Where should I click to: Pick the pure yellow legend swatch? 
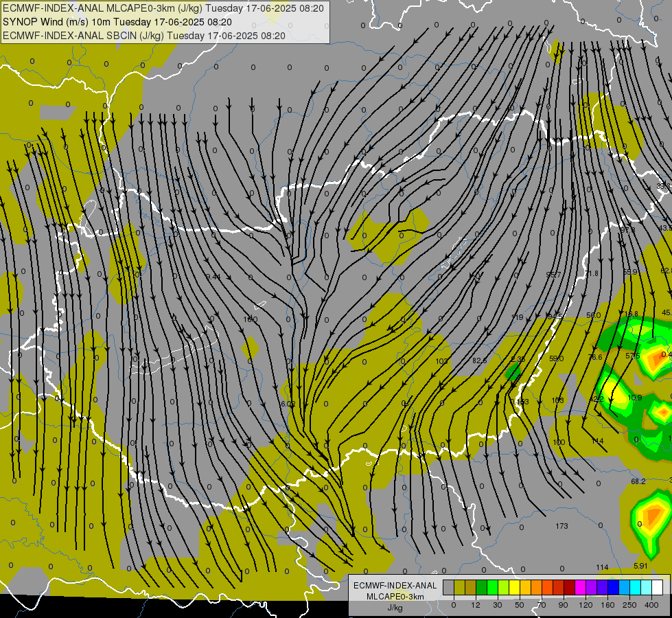pos(514,587)
